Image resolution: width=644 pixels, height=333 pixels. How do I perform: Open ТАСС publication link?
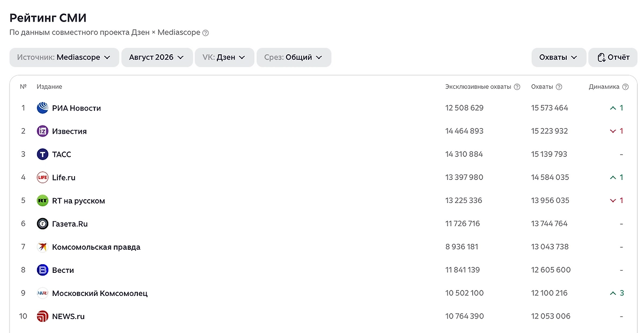(61, 154)
